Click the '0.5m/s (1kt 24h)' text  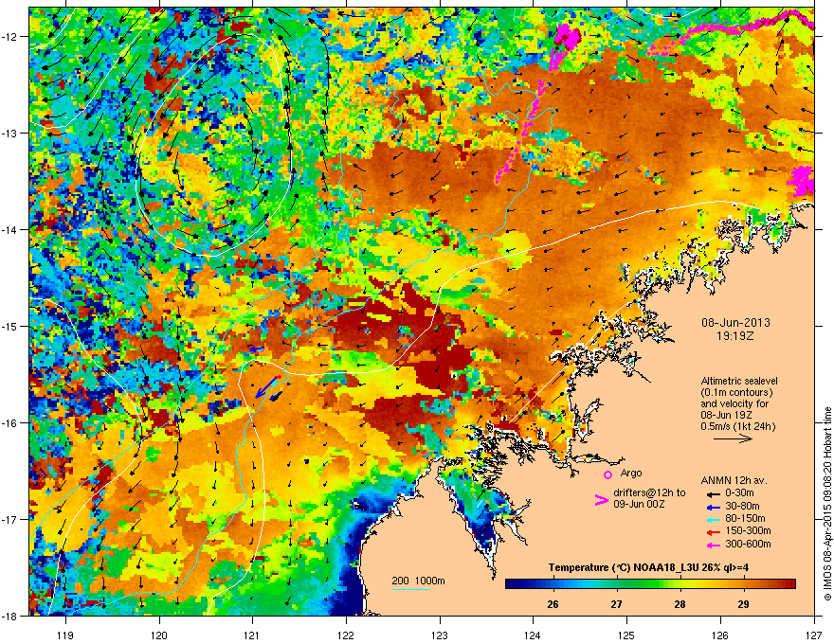tap(737, 426)
